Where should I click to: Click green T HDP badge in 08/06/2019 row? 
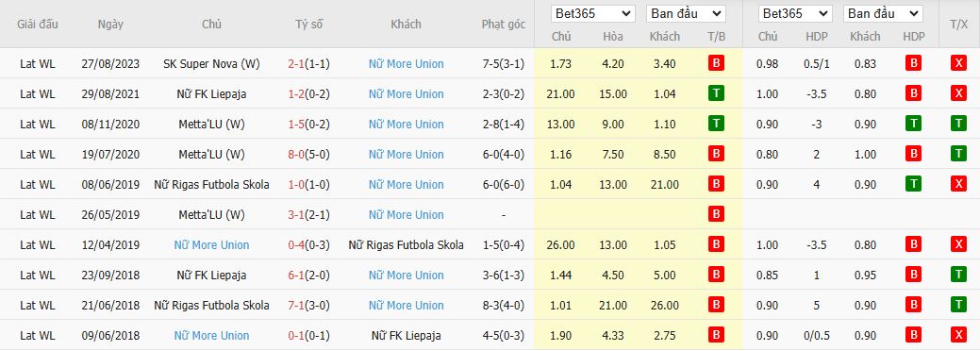913,184
